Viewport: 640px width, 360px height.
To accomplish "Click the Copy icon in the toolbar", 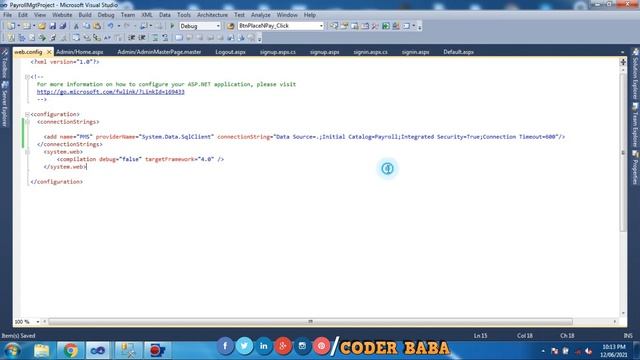I will [x=87, y=26].
